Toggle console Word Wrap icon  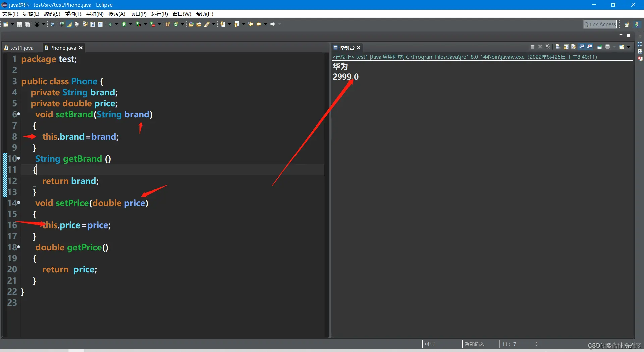pyautogui.click(x=574, y=47)
